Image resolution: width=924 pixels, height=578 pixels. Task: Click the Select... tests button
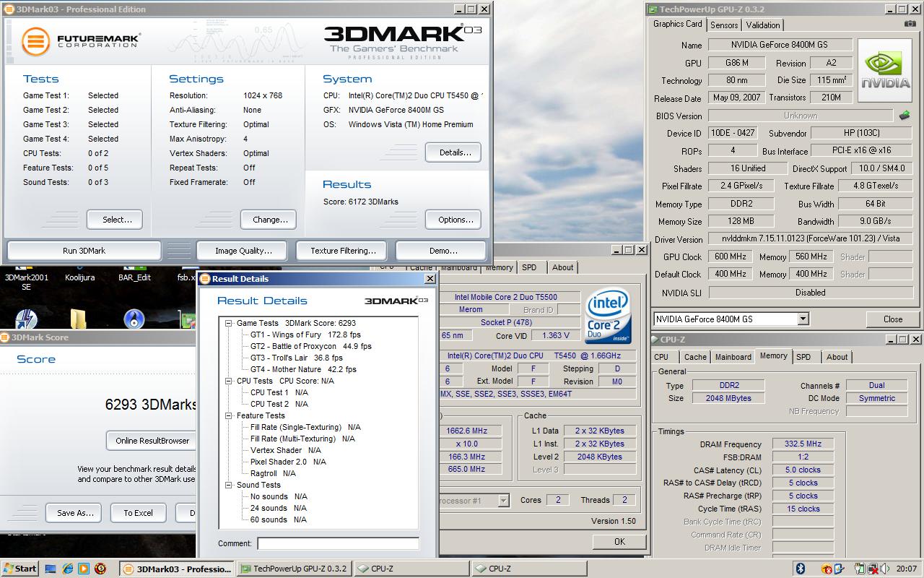[114, 220]
